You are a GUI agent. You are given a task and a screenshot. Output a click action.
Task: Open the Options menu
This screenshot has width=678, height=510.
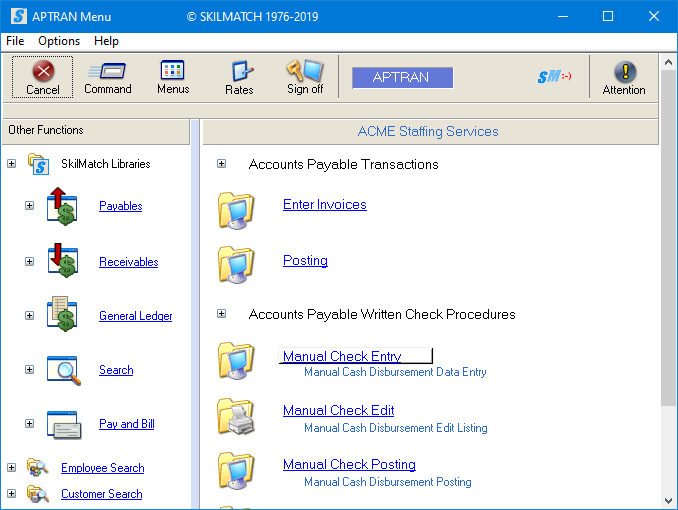[x=59, y=41]
